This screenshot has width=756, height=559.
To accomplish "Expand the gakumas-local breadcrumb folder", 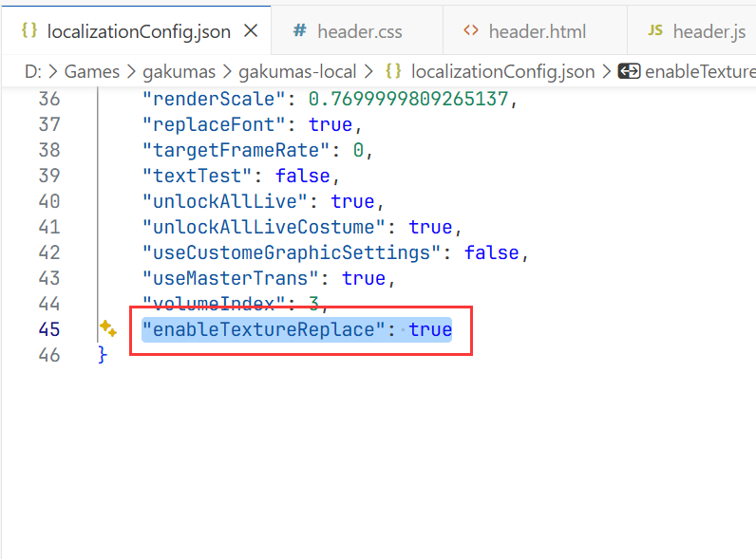I will (x=297, y=71).
